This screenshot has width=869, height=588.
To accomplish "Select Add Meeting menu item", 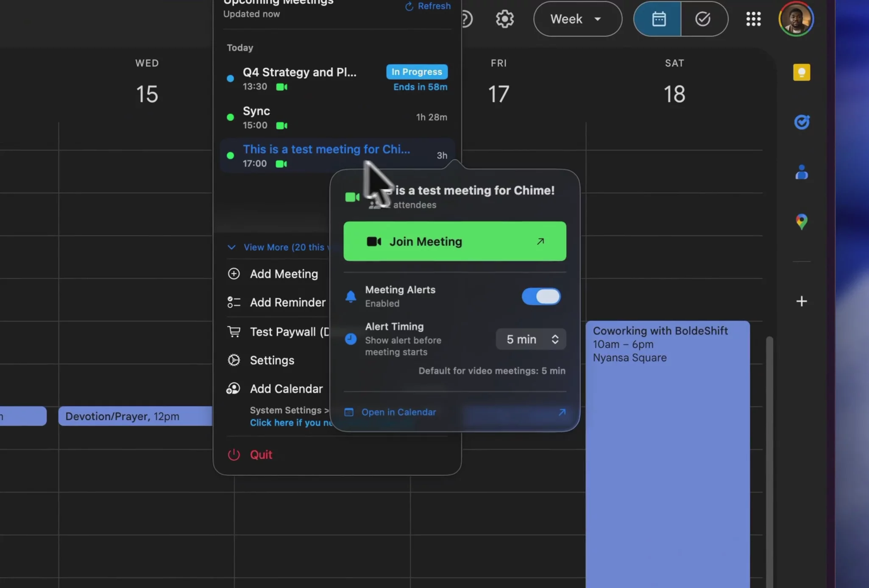I will click(284, 274).
